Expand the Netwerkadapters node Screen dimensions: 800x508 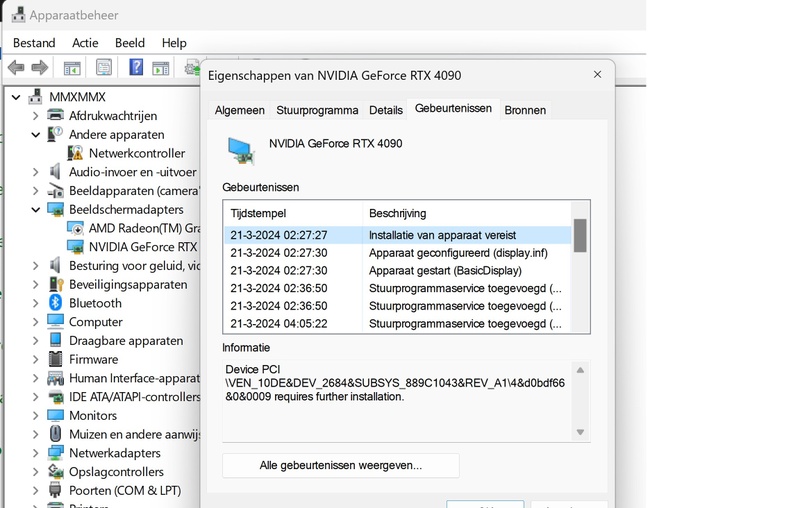pos(35,453)
